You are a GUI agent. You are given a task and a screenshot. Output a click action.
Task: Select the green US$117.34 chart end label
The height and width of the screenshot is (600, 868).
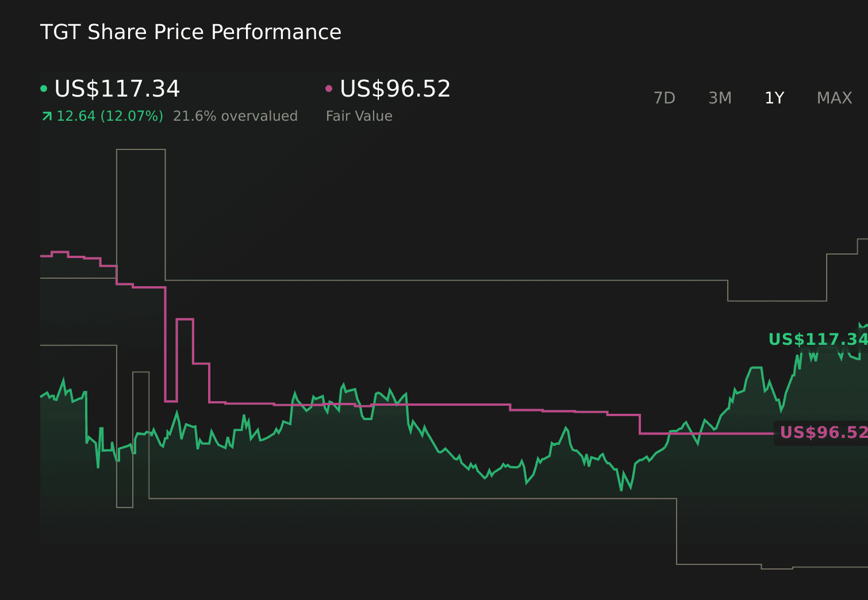coord(817,340)
